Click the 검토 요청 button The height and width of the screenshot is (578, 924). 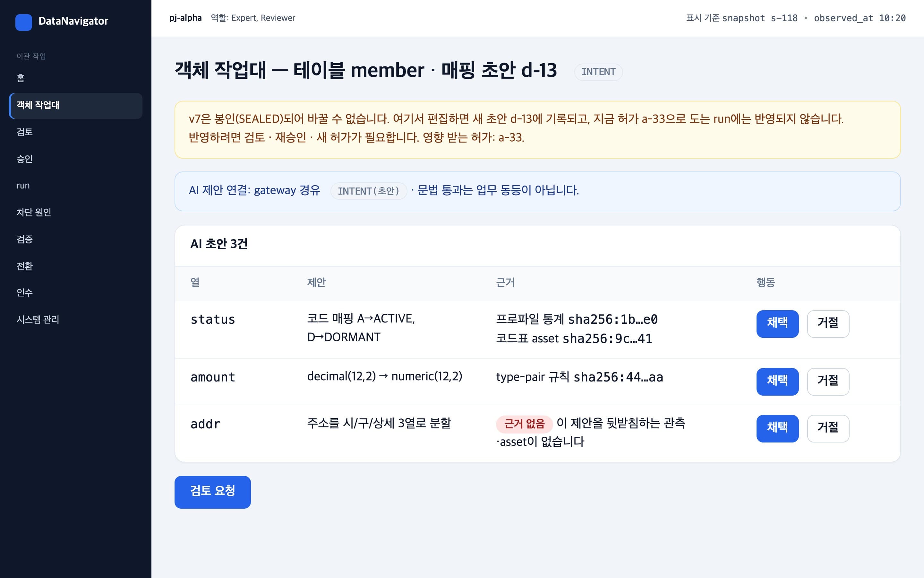pos(212,492)
